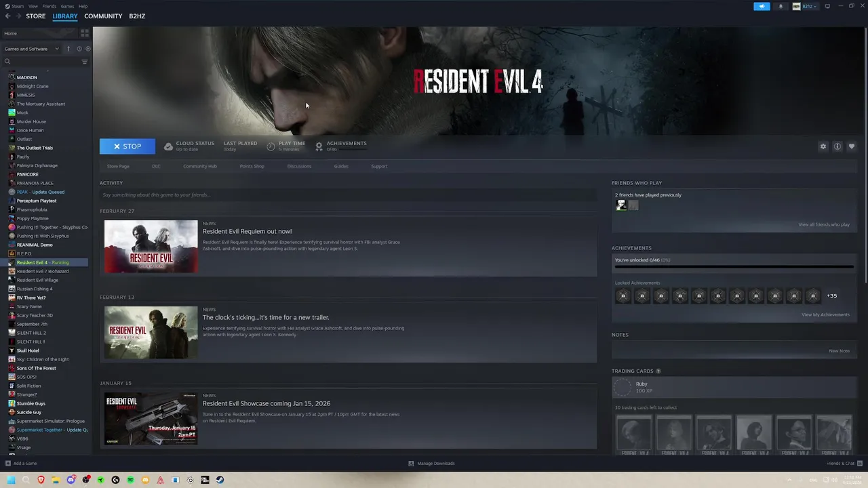The image size is (868, 488).
Task: Open the B2HZ profile tab
Action: tap(137, 16)
